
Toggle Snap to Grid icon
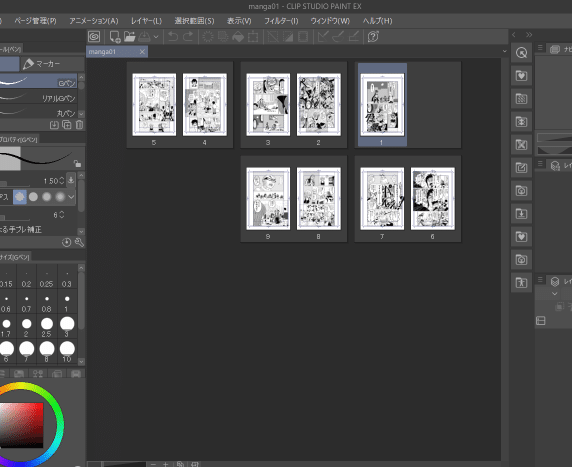click(x=353, y=37)
